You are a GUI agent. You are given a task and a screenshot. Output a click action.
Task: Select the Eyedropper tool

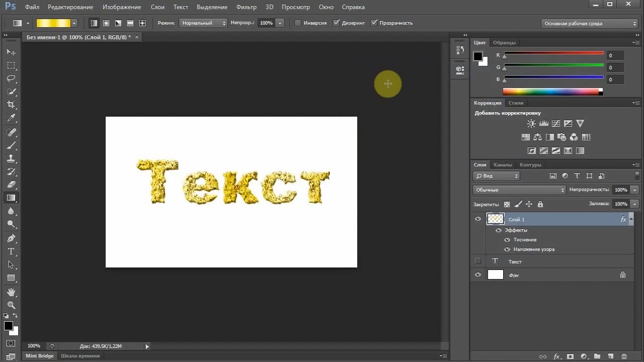[x=11, y=118]
